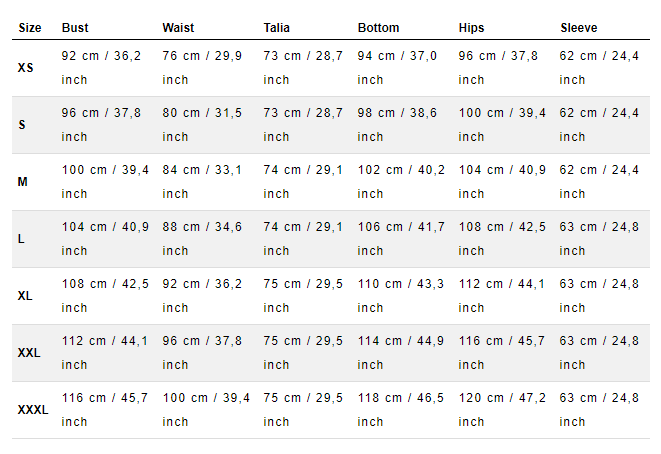Screen dimensions: 661x454
Task: Click the Size column header
Action: 30,28
